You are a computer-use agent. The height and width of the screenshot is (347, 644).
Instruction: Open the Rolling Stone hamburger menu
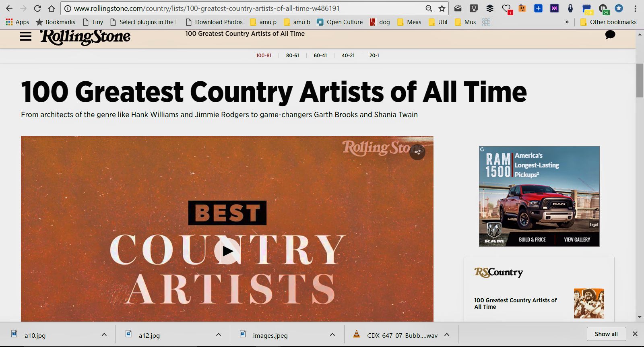tap(26, 37)
